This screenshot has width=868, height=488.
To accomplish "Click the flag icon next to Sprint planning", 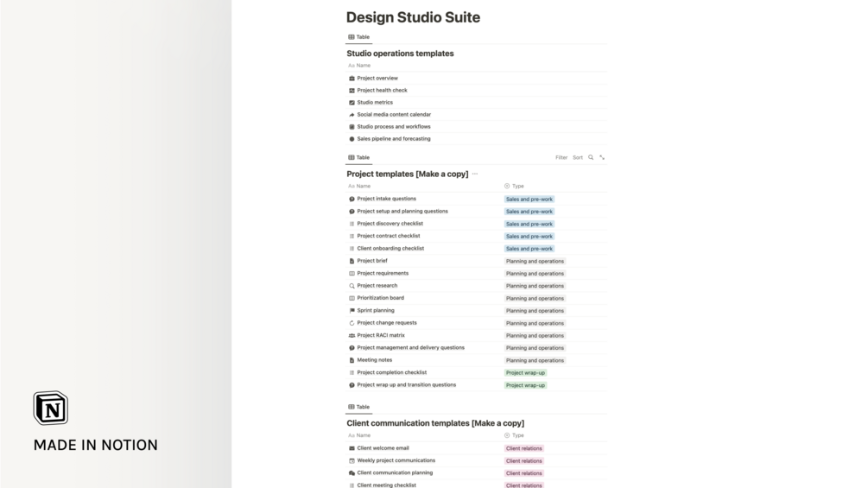I will pos(352,311).
